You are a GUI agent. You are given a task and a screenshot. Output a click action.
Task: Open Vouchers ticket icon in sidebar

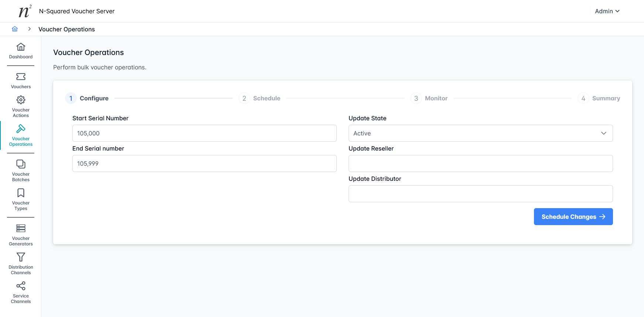21,77
